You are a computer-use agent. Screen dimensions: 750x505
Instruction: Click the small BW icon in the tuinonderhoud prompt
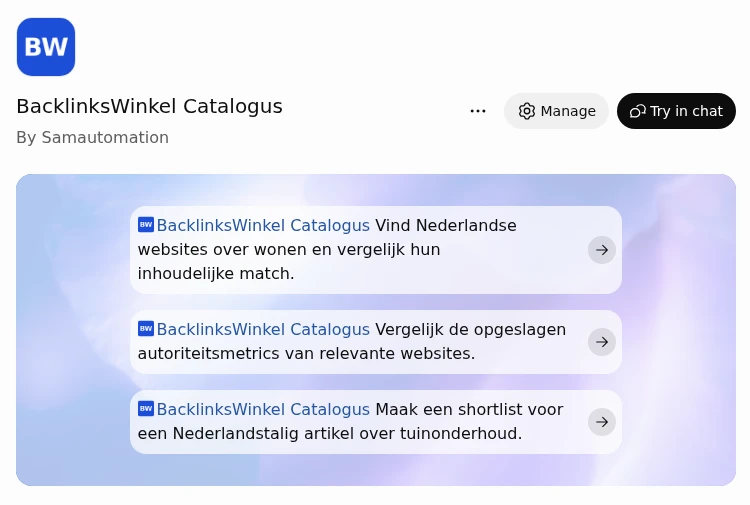(x=146, y=408)
